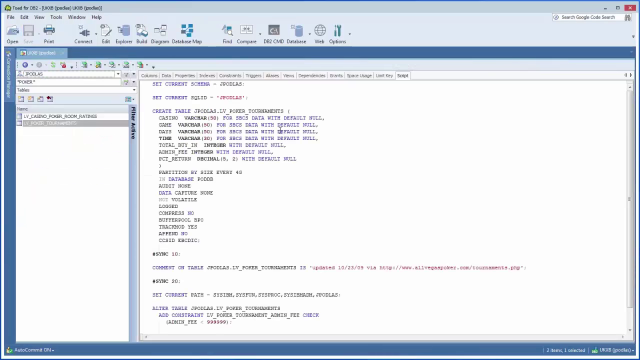This screenshot has width=640, height=360.
Task: Expand the Compare button dropdown arrow
Action: coord(260,34)
